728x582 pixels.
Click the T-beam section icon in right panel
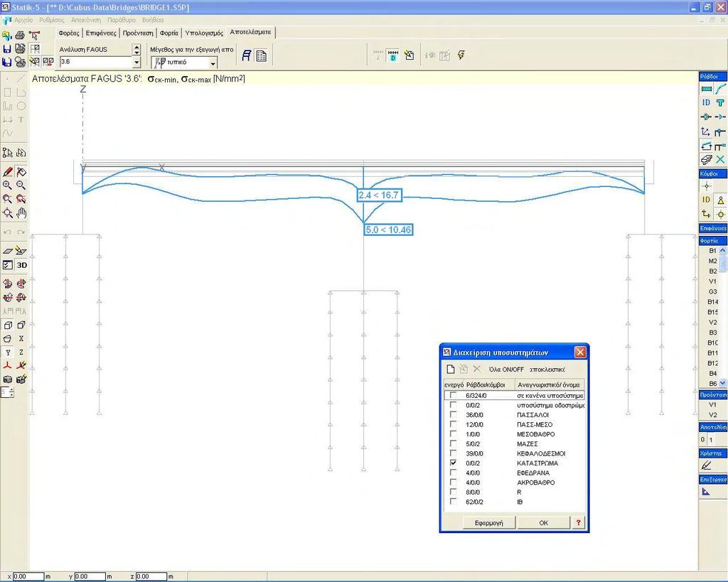720,102
